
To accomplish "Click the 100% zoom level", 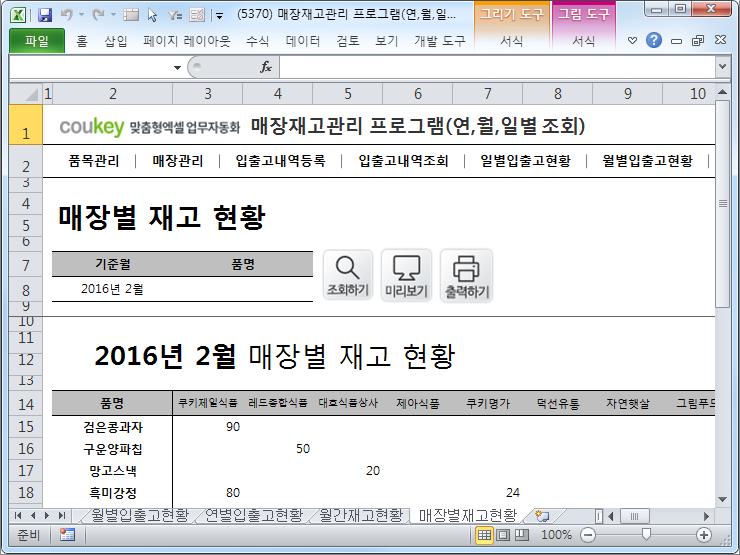I will point(556,535).
